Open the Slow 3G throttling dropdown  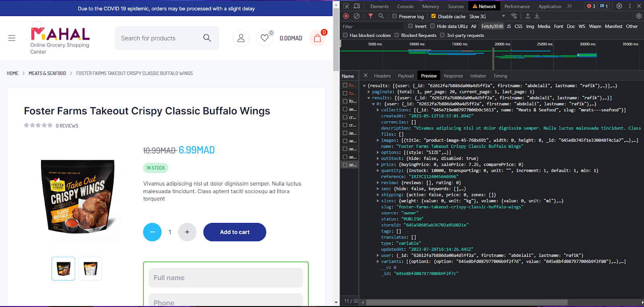pos(487,16)
